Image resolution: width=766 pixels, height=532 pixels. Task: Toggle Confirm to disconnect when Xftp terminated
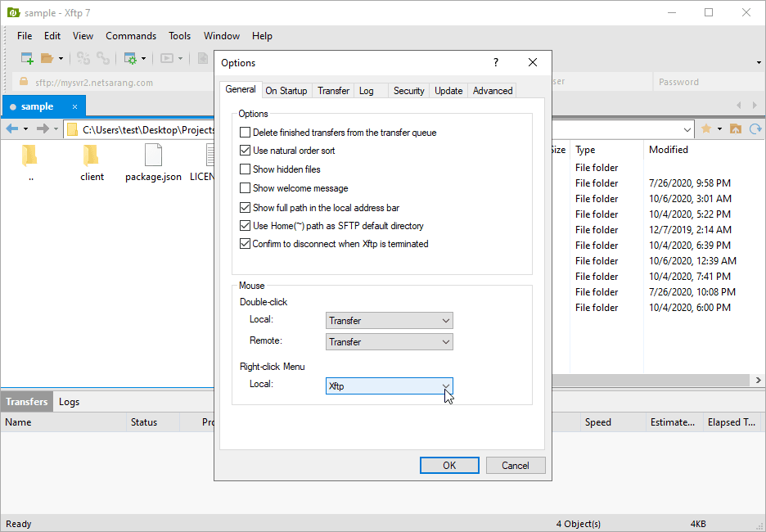(x=245, y=244)
